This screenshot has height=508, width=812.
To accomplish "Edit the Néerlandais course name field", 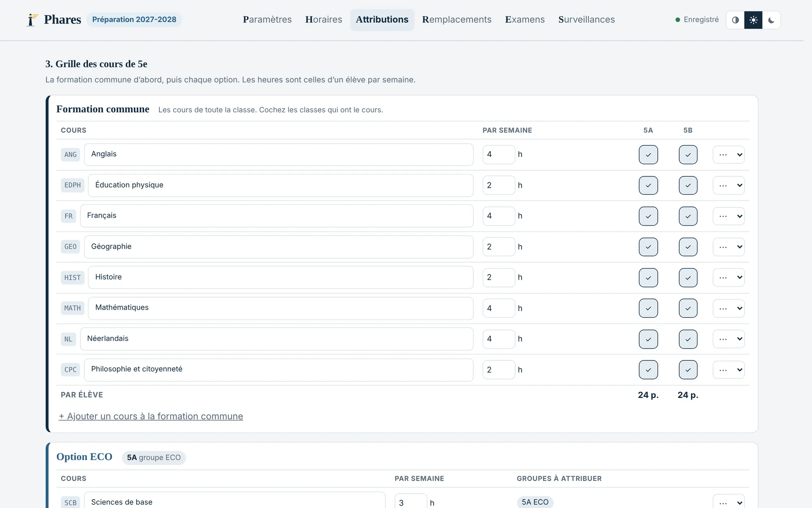I will pyautogui.click(x=276, y=339).
